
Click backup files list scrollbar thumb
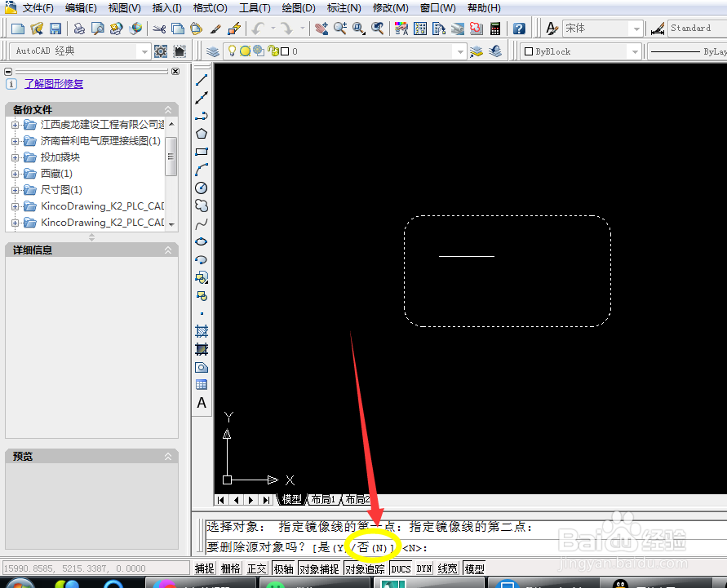coord(171,157)
